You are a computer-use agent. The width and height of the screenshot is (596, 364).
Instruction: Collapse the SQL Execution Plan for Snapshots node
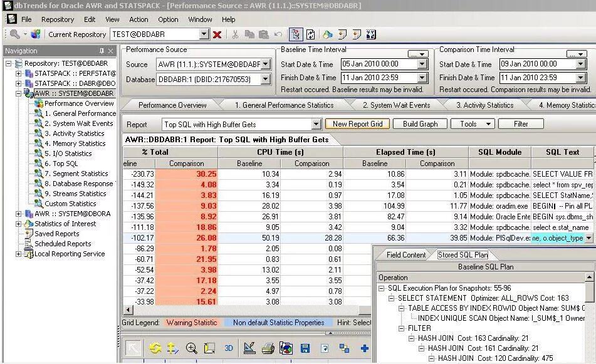[382, 288]
